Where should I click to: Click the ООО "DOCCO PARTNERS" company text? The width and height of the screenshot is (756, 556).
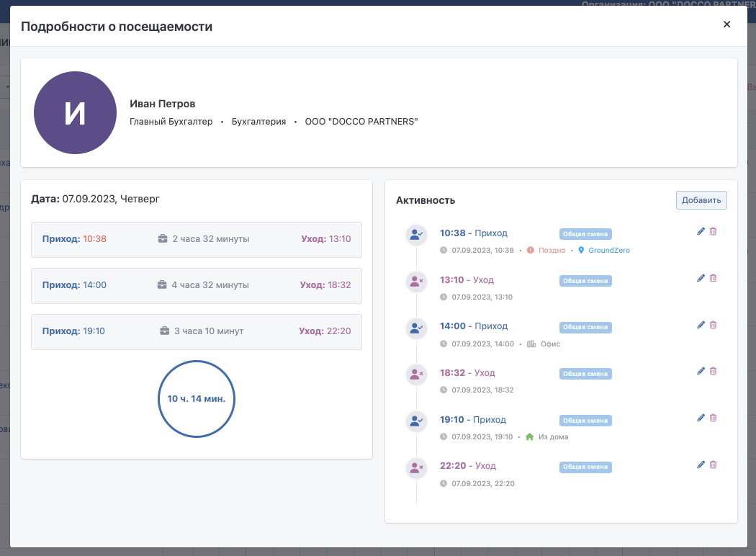(361, 122)
